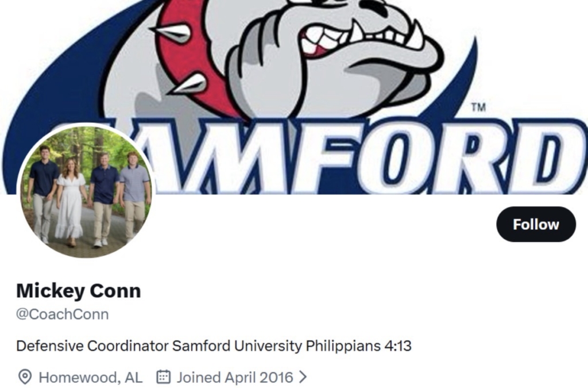Click Samford University in the bio
The image size is (588, 388).
pos(237,345)
